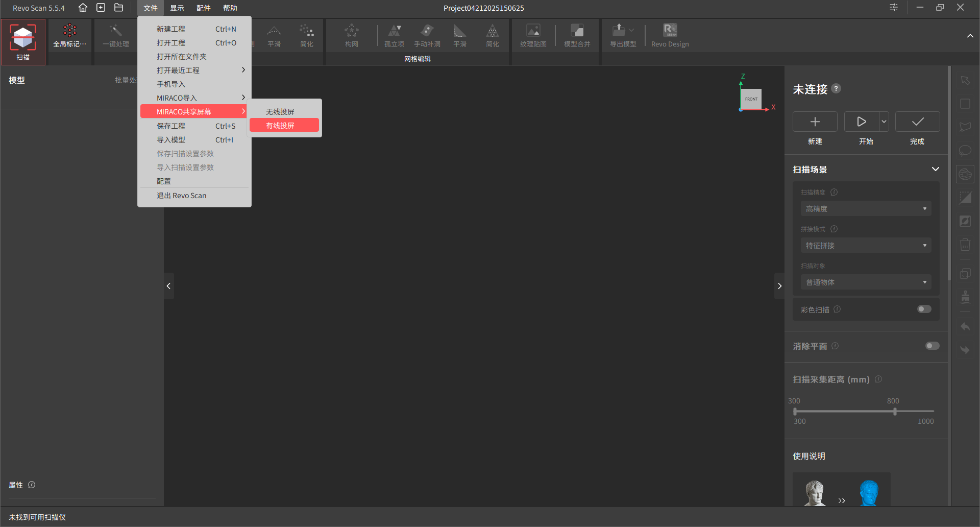Click the view orientation FRONT cube
The width and height of the screenshot is (980, 527).
click(751, 99)
